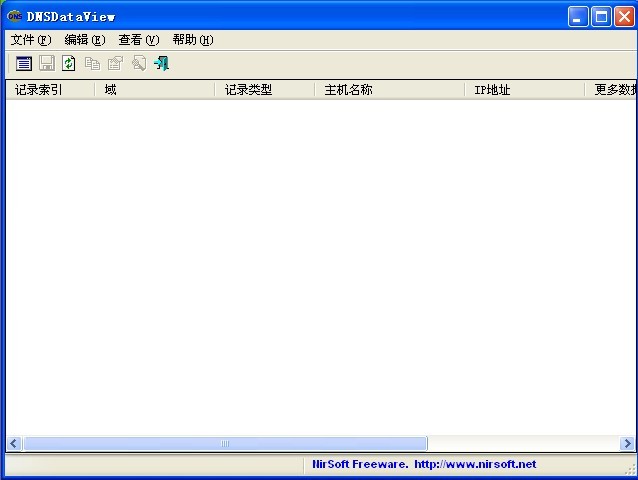Open the NirSoft Freeware nirsoft.net link
Image resolution: width=638 pixels, height=480 pixels.
click(424, 464)
